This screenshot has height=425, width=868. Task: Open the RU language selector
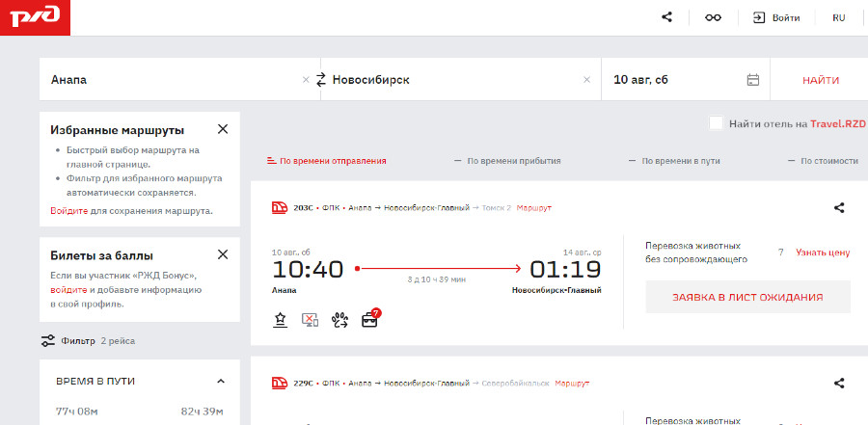point(838,17)
